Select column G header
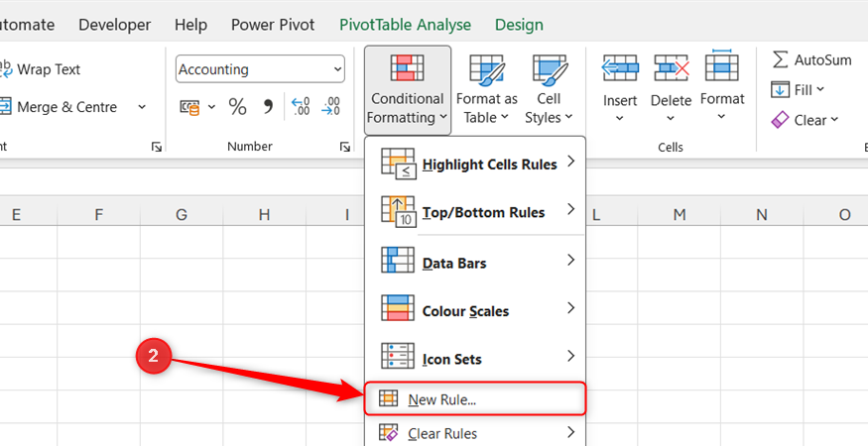 pos(181,215)
